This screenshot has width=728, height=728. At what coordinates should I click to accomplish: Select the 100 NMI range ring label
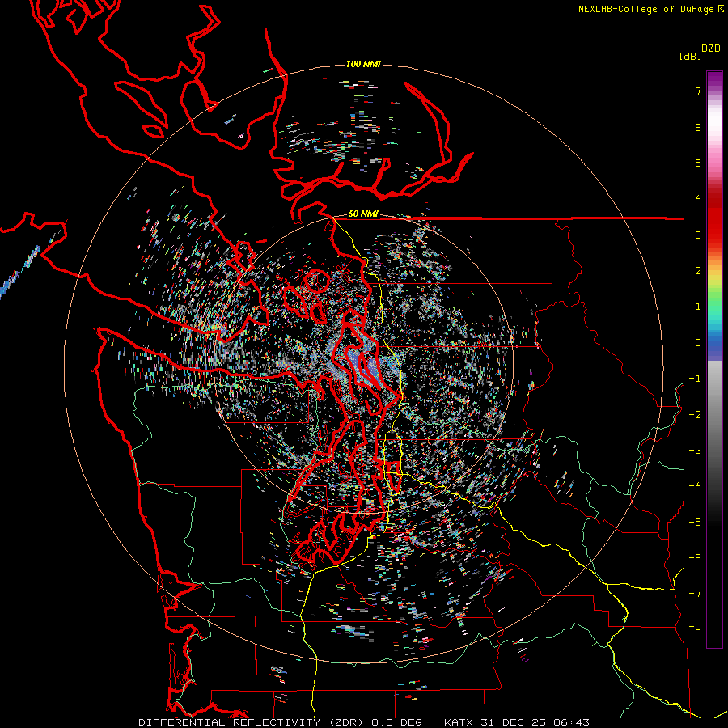coord(363,64)
